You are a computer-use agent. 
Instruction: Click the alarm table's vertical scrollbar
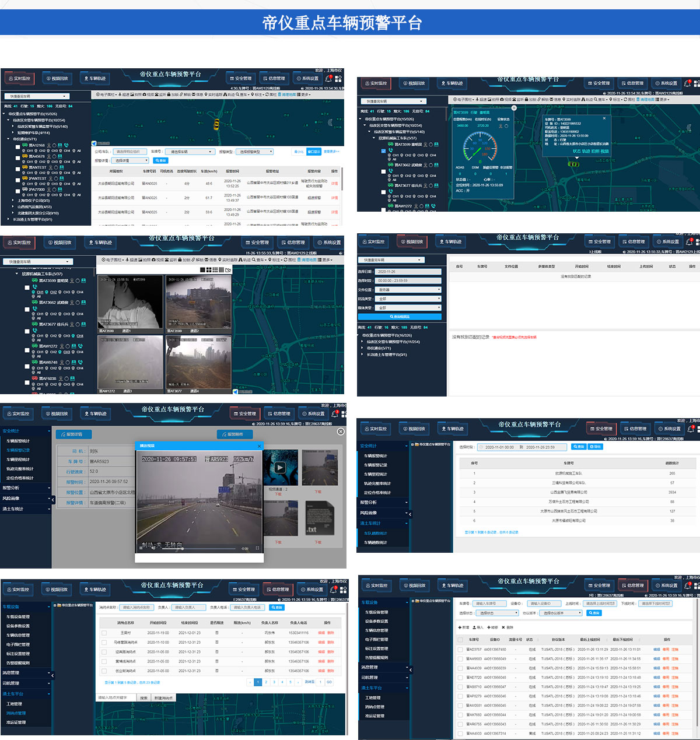pos(342,178)
